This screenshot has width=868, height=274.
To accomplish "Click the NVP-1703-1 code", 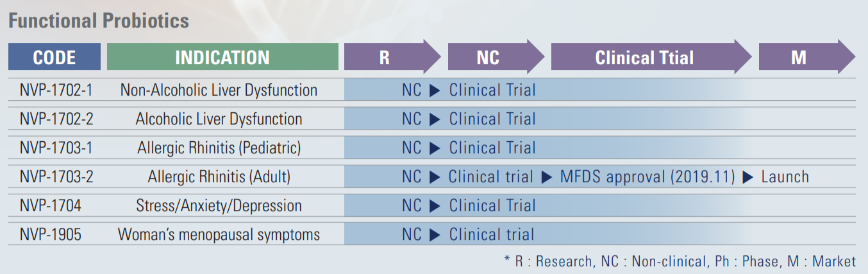I will click(56, 148).
